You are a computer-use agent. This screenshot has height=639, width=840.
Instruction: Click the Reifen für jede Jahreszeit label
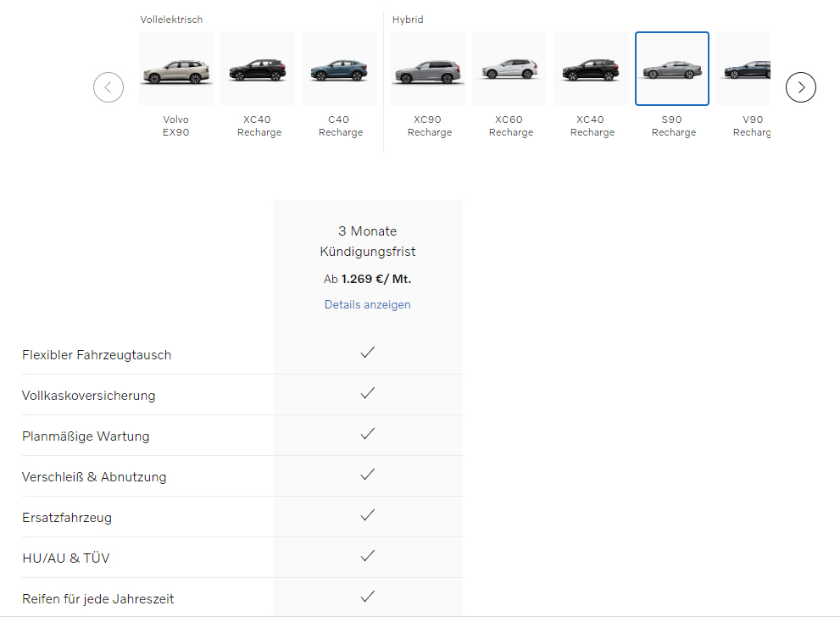98,599
